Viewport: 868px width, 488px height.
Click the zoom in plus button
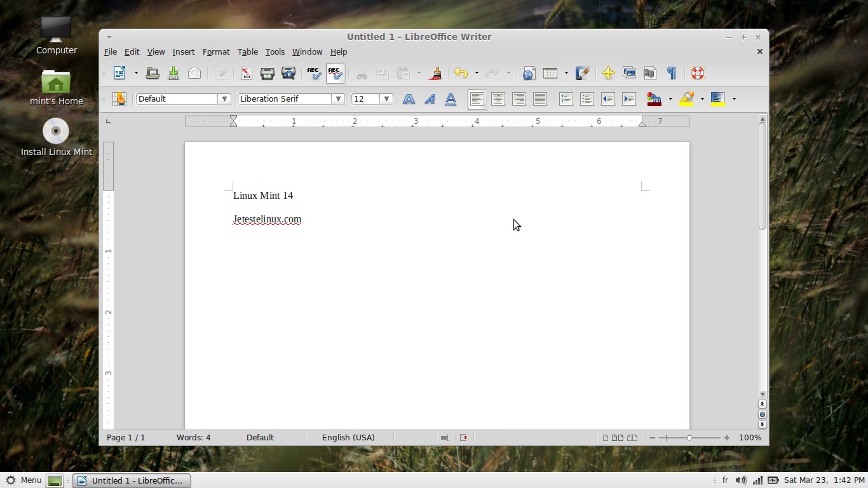click(727, 437)
